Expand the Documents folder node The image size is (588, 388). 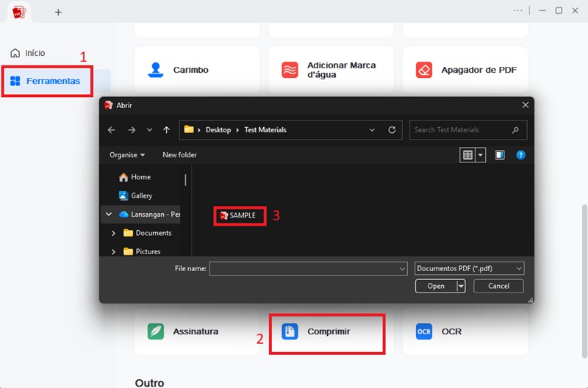113,233
